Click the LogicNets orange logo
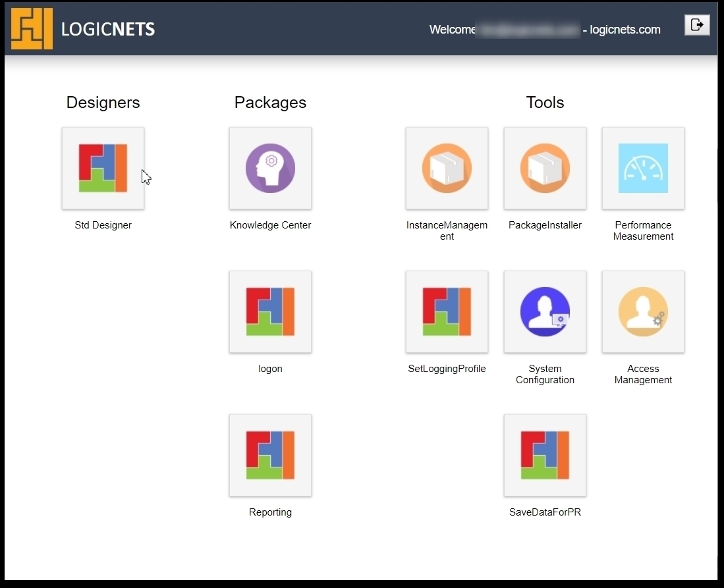This screenshot has width=724, height=588. 32,28
